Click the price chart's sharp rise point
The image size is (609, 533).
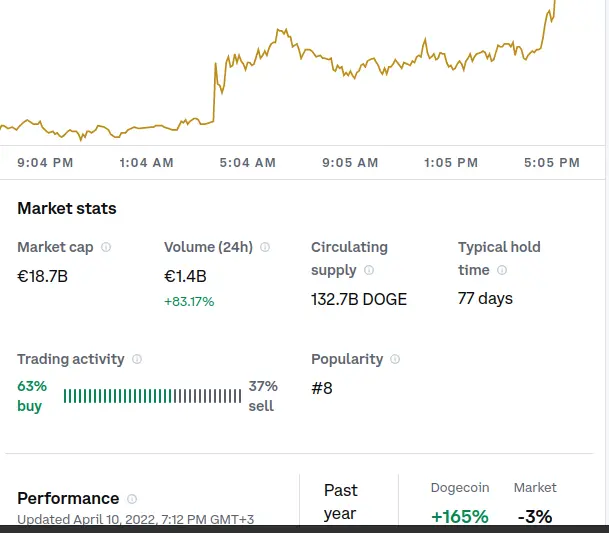214,91
